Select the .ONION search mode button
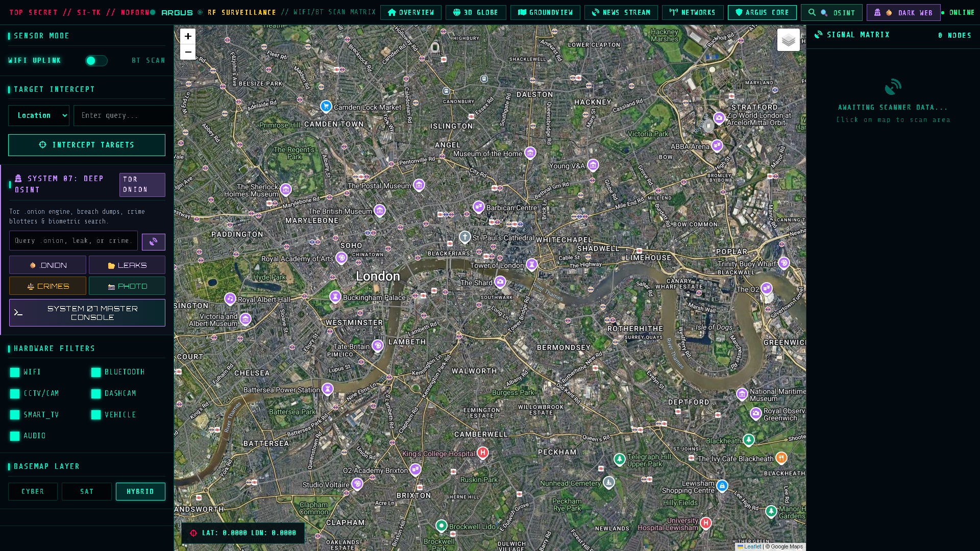This screenshot has width=980, height=551. tap(48, 265)
